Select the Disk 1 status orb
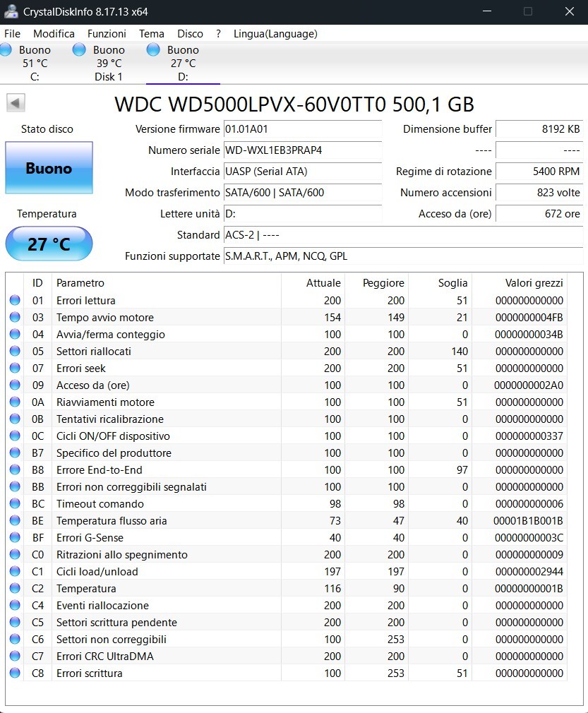The width and height of the screenshot is (588, 713). click(x=79, y=49)
